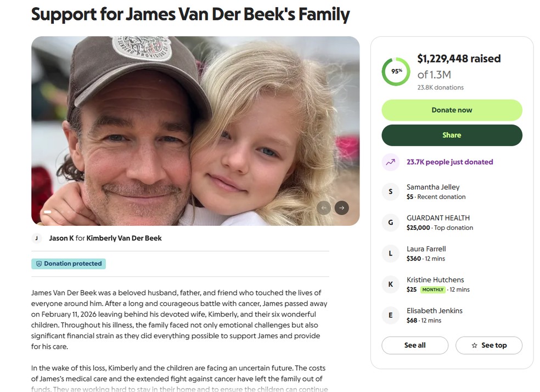Click Samantha Jelley's avatar icon
This screenshot has height=392, width=540.
point(390,191)
